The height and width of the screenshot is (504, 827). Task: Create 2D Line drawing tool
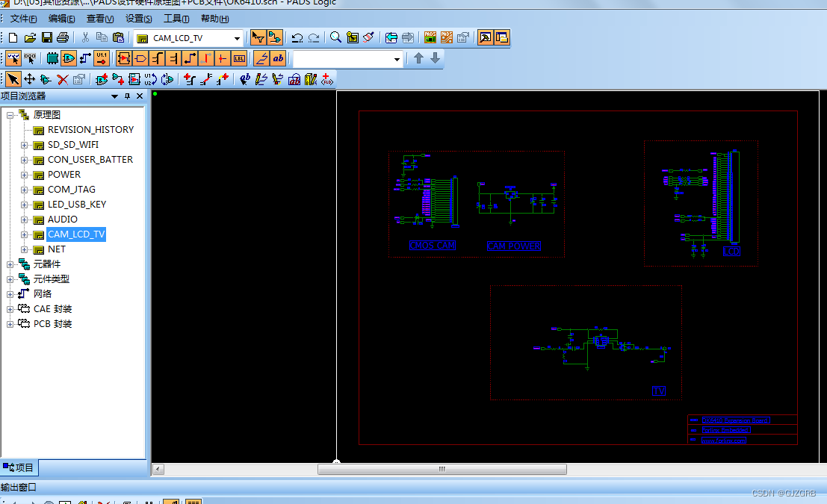point(261,79)
